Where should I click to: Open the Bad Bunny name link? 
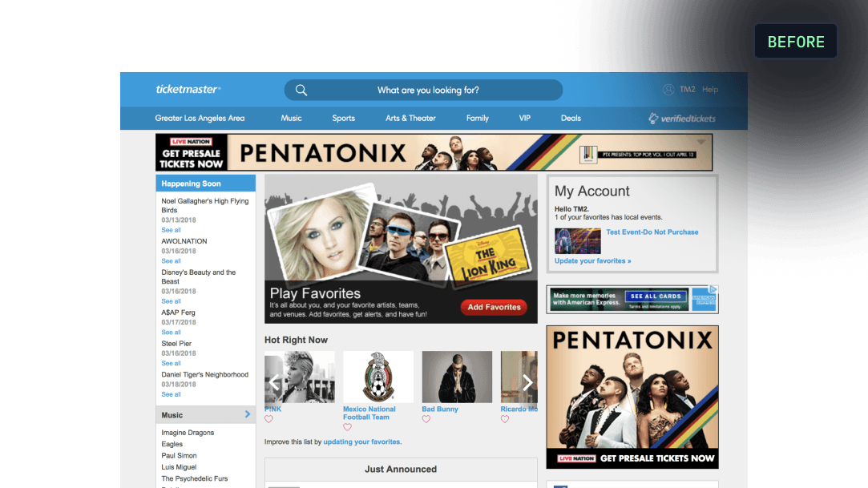pyautogui.click(x=440, y=409)
